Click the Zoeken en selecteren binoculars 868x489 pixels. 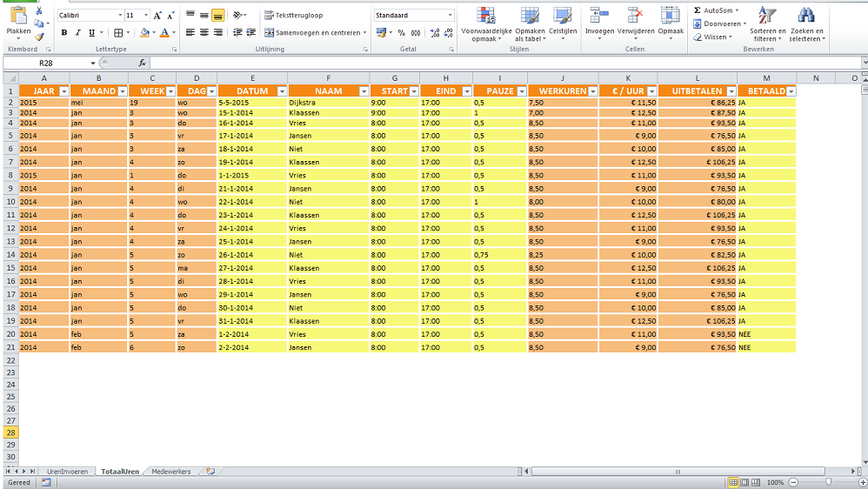point(806,16)
